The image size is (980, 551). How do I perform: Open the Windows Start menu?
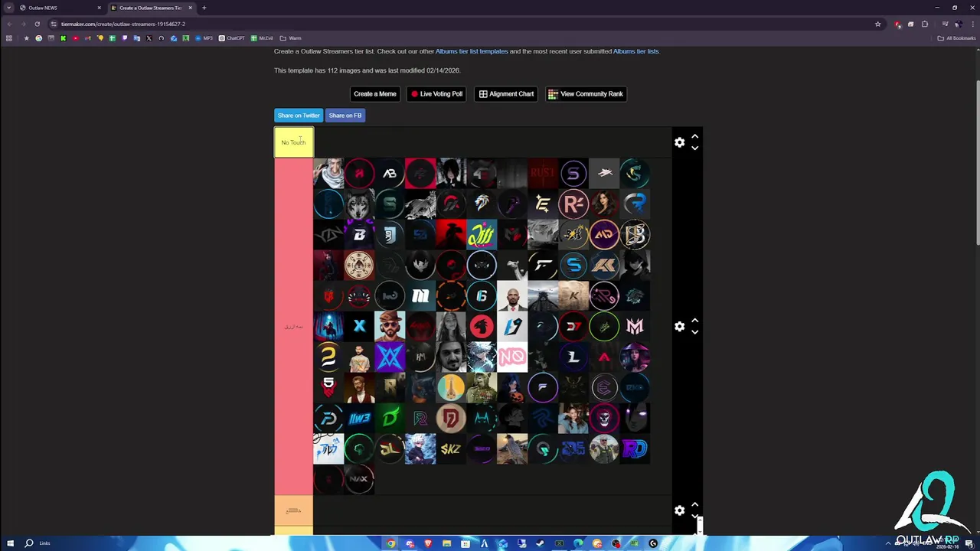[x=9, y=543]
